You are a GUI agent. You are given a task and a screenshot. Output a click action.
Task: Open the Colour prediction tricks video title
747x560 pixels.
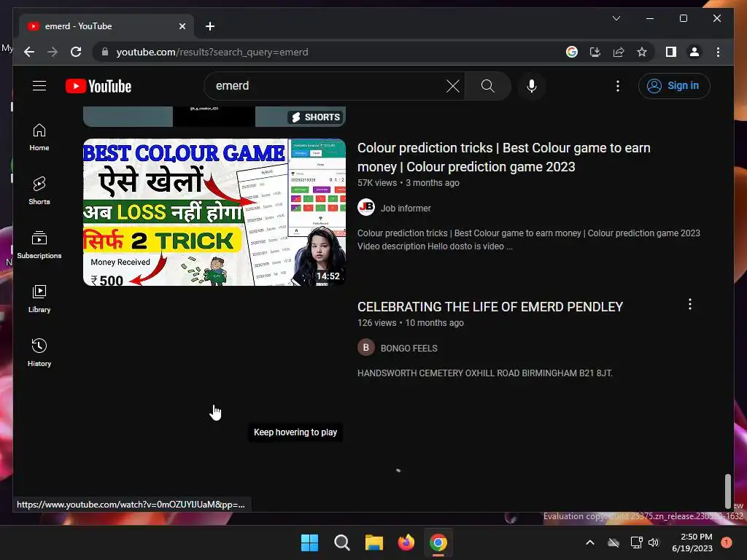pyautogui.click(x=503, y=157)
